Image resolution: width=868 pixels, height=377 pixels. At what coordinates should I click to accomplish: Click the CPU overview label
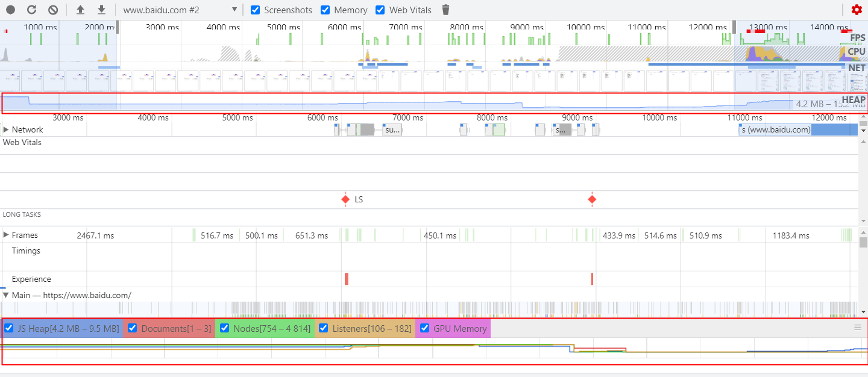857,52
